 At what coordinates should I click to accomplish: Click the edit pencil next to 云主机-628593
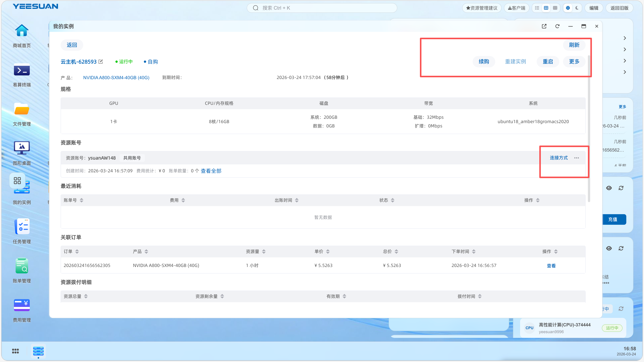tap(101, 62)
